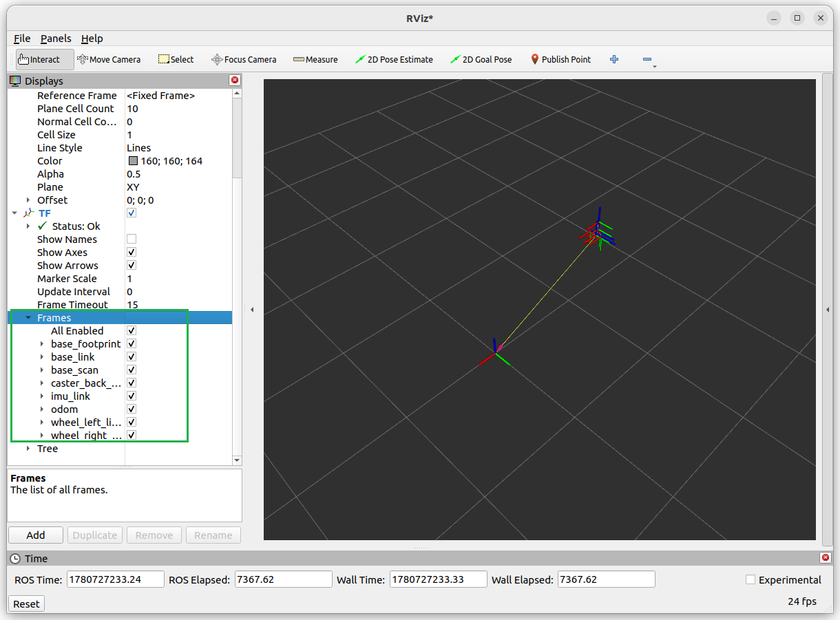Image resolution: width=840 pixels, height=620 pixels.
Task: Click the Wall Time field
Action: point(439,579)
